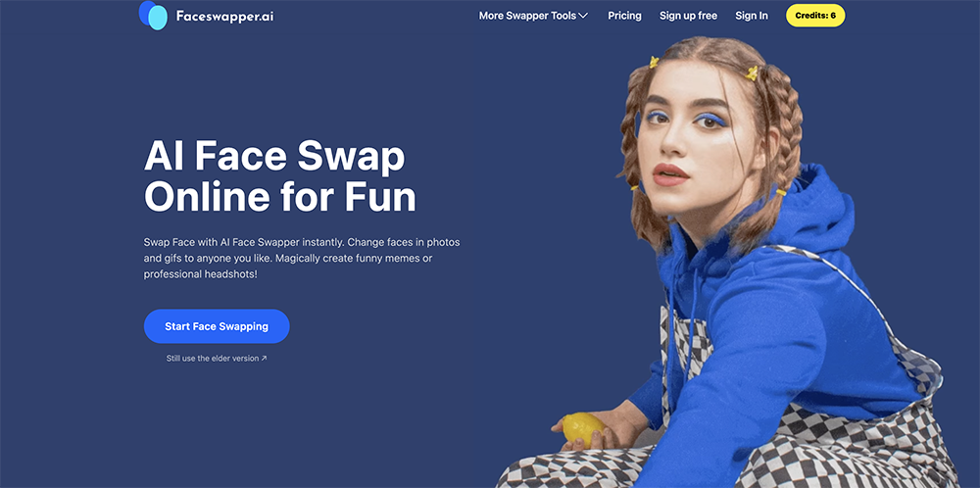Click the AI Face Swap Online for Fun heading
980x488 pixels.
pyautogui.click(x=280, y=176)
